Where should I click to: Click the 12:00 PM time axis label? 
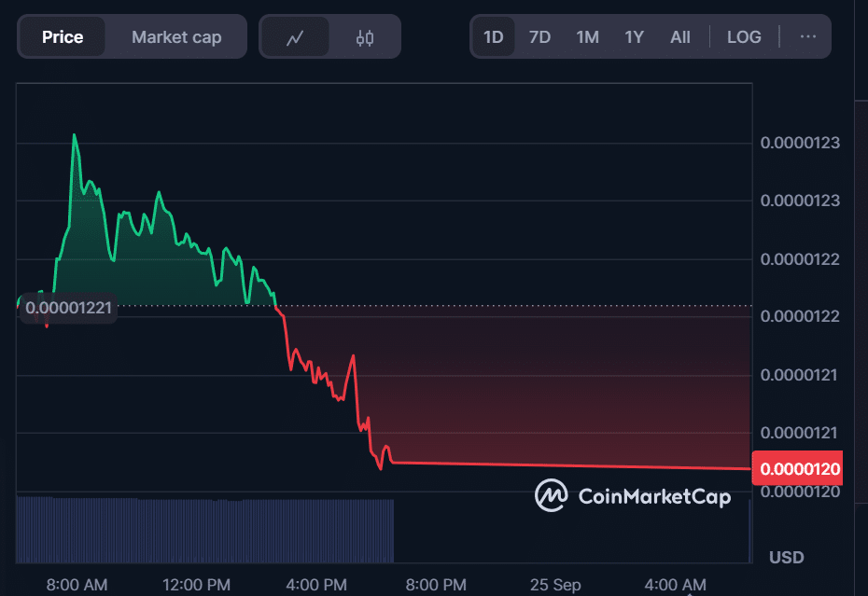point(196,585)
